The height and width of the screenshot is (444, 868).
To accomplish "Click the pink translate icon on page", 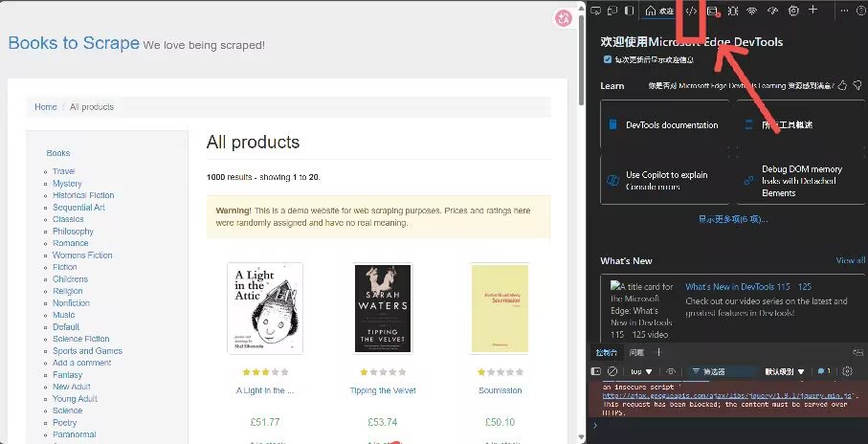I will [563, 19].
